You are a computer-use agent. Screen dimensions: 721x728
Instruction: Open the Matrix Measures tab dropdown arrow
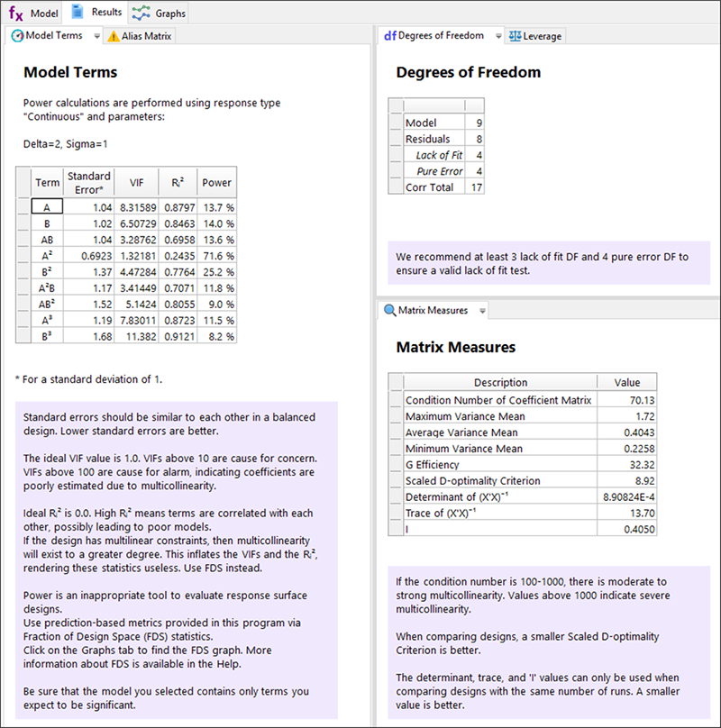point(482,310)
